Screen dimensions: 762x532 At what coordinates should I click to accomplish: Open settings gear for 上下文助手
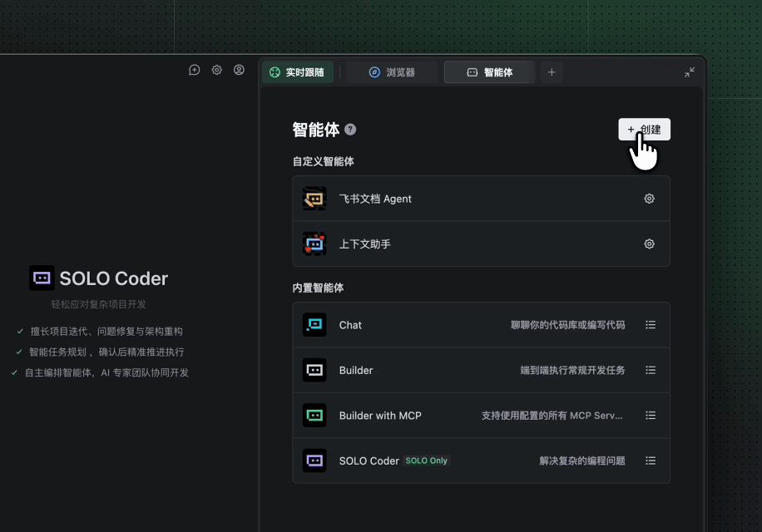650,244
